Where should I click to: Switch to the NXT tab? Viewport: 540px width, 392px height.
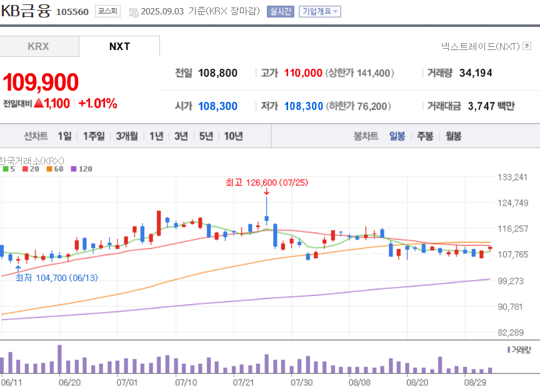(119, 46)
